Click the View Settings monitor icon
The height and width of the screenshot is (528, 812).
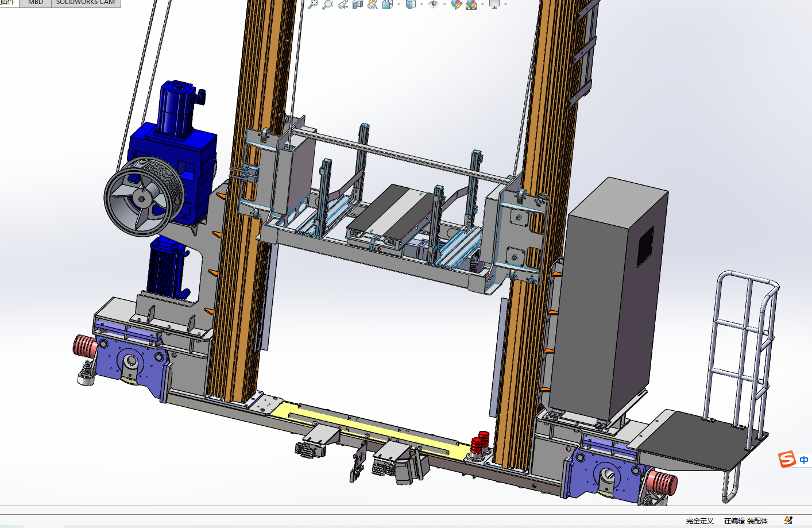494,3
